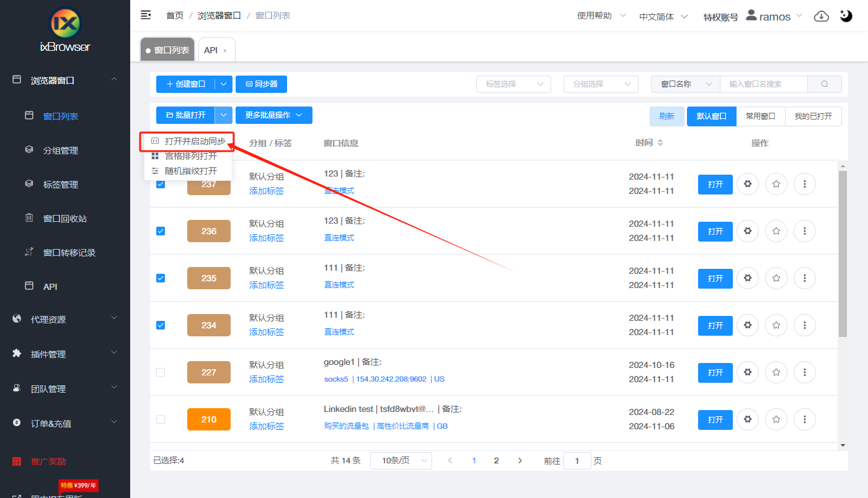Switch to 常用窗口 view tab
Viewport: 868px width, 498px height.
click(761, 116)
